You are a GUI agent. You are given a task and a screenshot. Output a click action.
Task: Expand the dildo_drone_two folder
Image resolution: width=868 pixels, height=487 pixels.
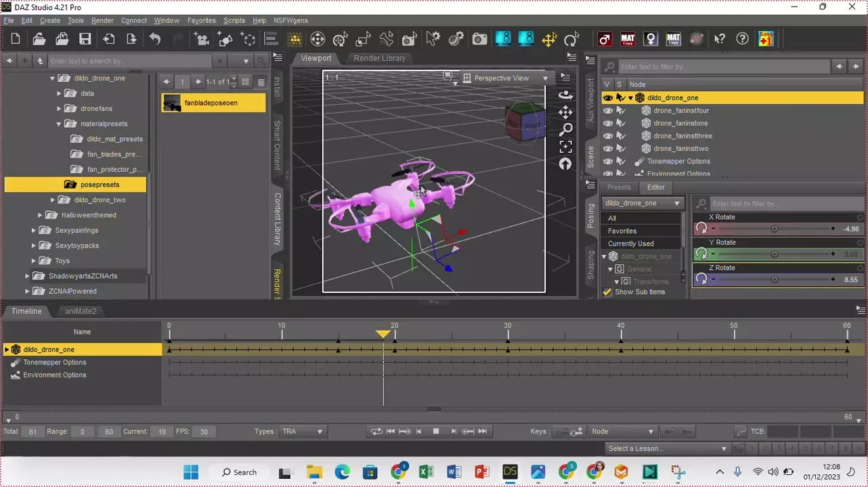pyautogui.click(x=53, y=200)
